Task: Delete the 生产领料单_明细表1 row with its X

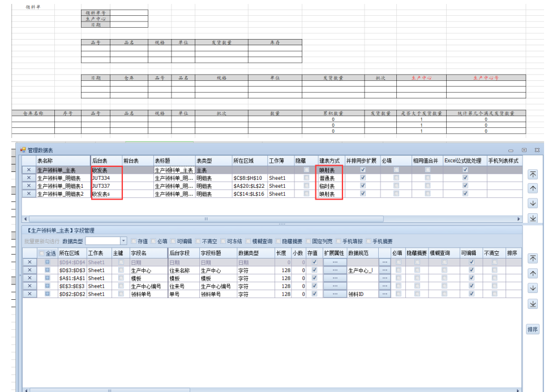Action: tap(28, 186)
